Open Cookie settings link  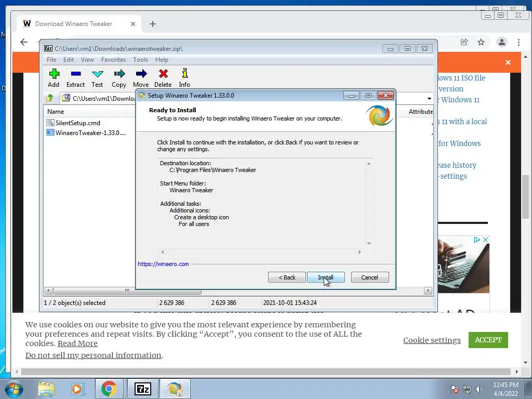[432, 340]
